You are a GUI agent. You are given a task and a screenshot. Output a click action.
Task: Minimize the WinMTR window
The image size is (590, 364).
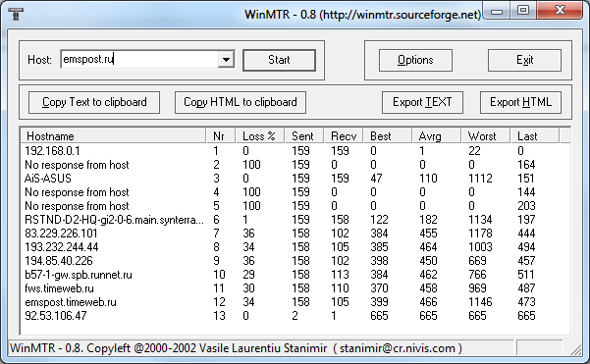tap(497, 12)
